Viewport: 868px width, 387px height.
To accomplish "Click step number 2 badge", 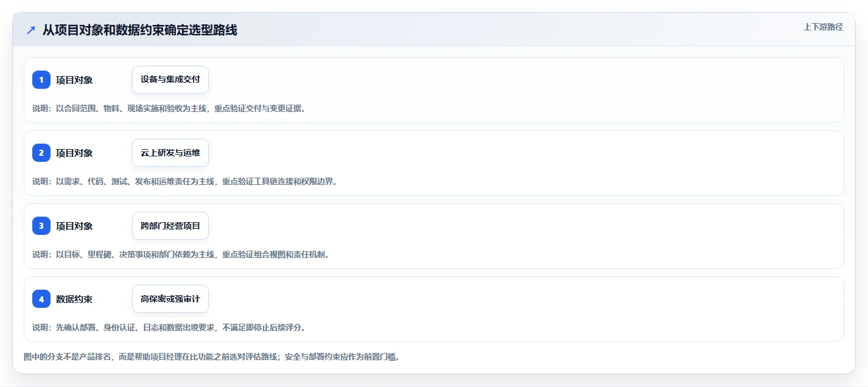I will tap(41, 153).
